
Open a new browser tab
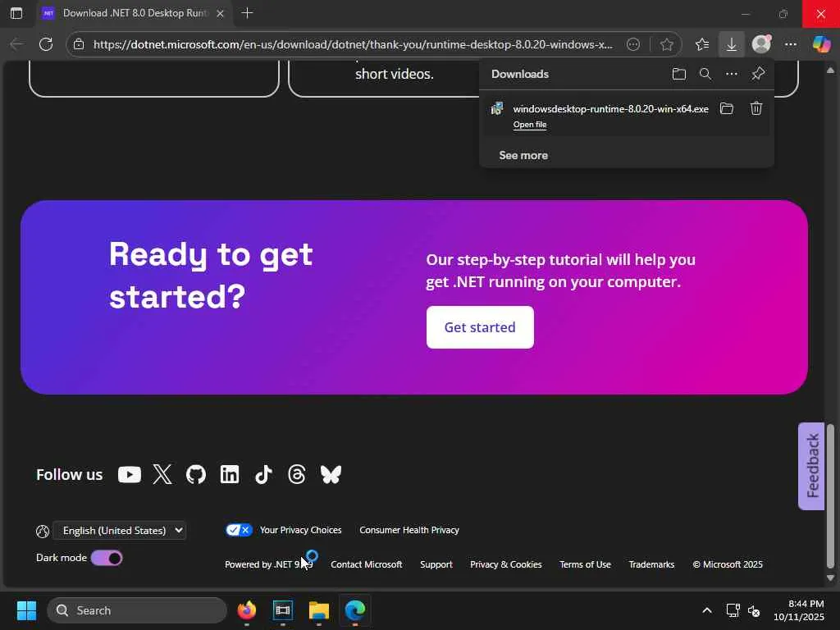coord(247,13)
